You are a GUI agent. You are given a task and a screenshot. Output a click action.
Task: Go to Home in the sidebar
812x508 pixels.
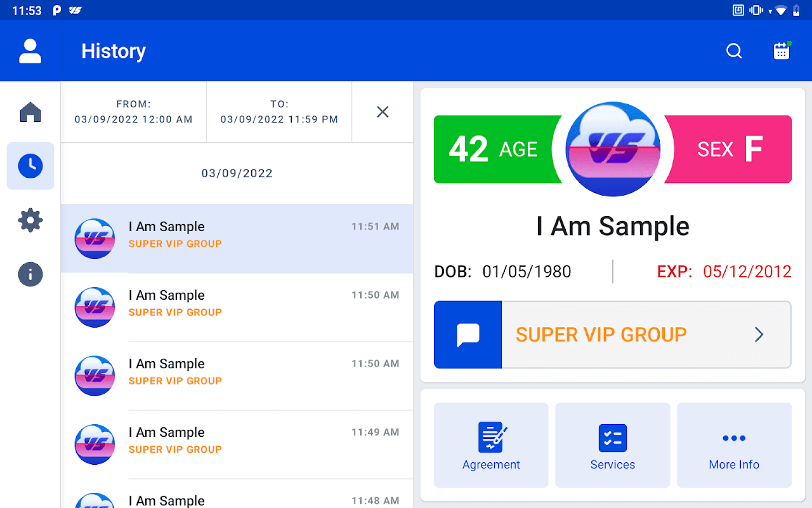pos(30,112)
